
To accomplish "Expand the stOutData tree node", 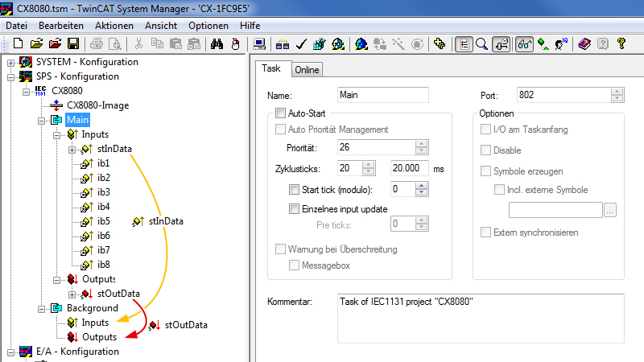I will tap(72, 294).
